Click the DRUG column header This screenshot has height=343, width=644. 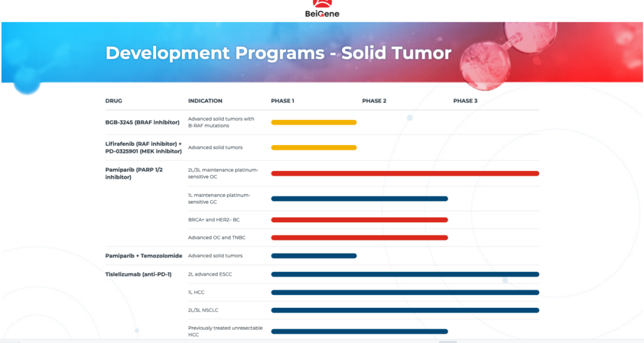[x=114, y=101]
